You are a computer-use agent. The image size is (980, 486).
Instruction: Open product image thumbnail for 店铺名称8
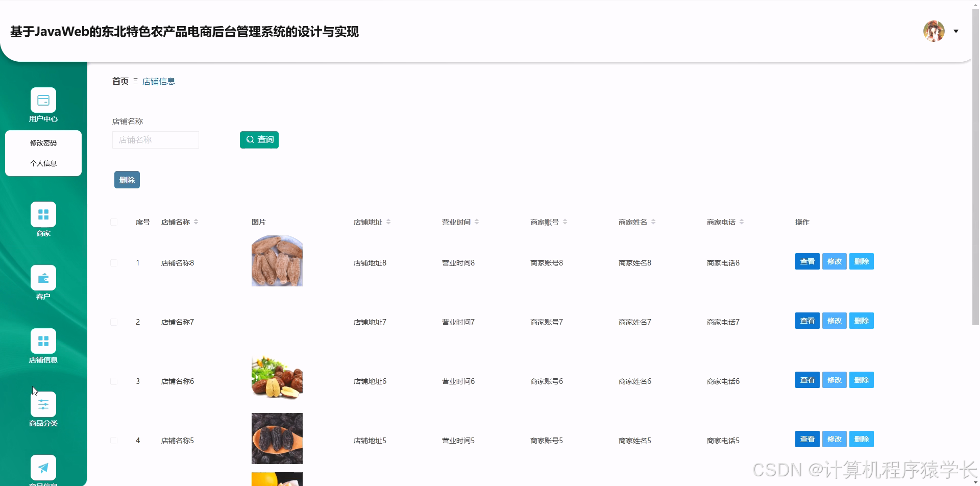click(277, 261)
